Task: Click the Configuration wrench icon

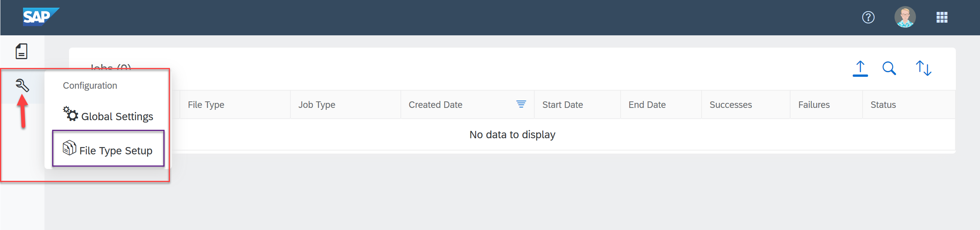Action: (22, 86)
